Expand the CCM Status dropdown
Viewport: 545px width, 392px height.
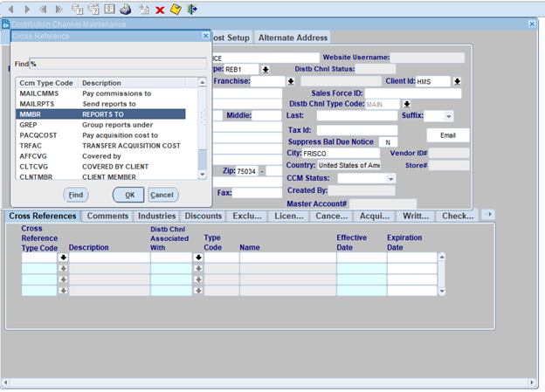[x=391, y=178]
